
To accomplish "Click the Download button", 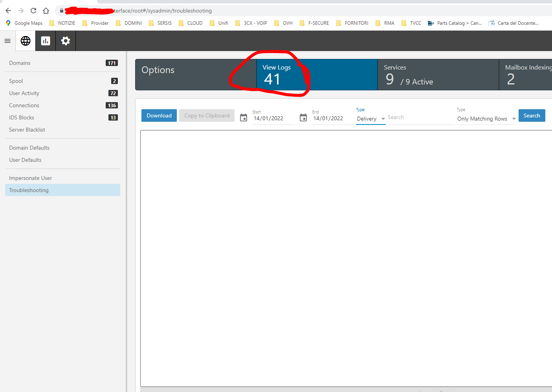I will coord(159,115).
